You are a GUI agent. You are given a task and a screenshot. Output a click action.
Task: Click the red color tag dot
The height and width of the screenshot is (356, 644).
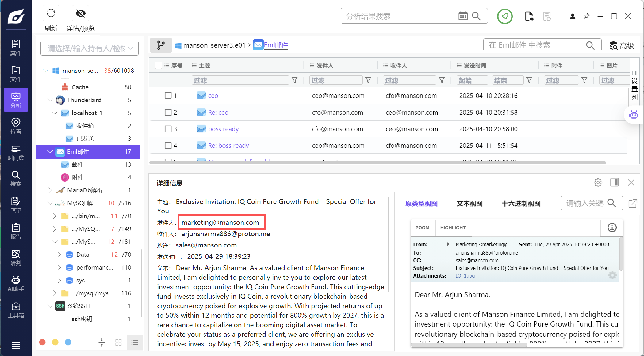(43, 342)
